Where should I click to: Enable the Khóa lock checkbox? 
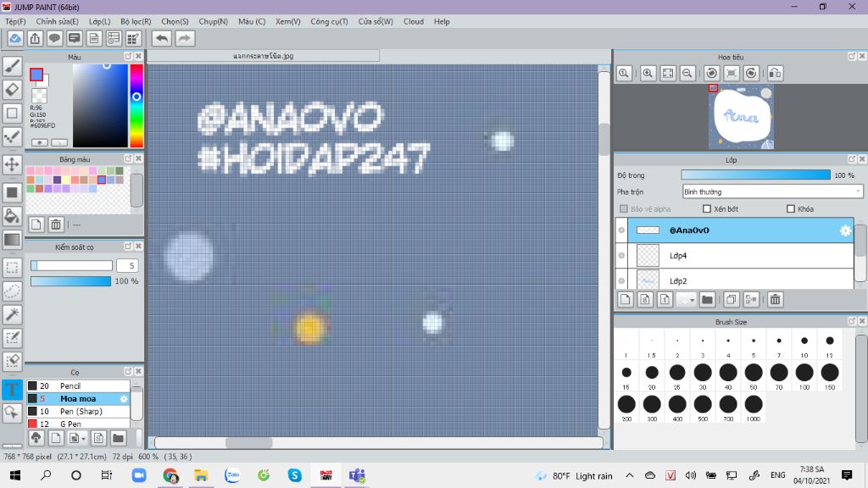coord(791,208)
